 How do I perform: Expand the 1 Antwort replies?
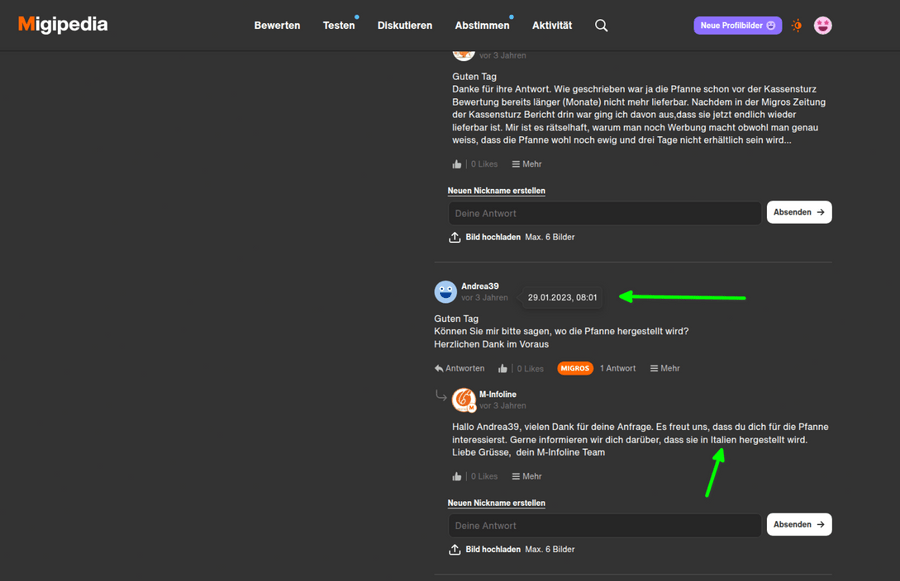(617, 368)
